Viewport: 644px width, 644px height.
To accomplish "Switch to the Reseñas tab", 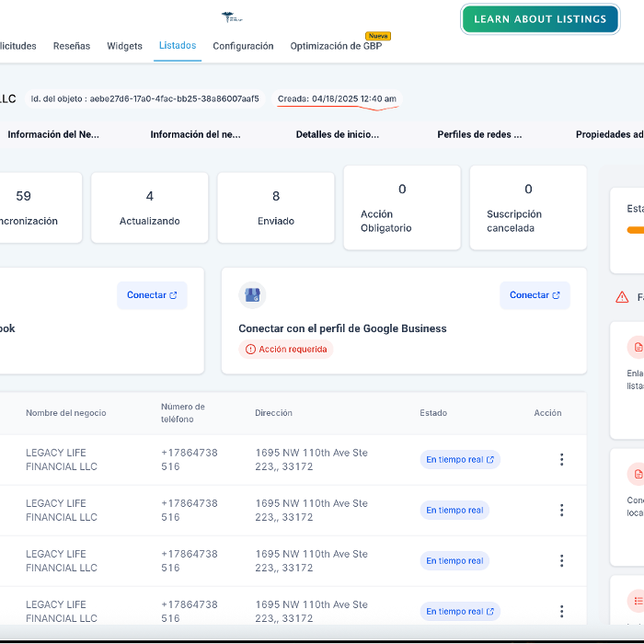I will (72, 46).
